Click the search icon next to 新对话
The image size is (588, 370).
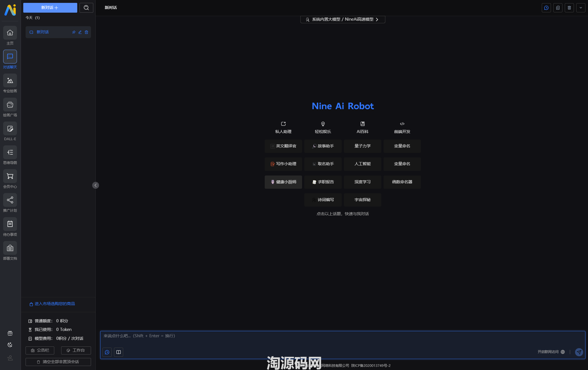pyautogui.click(x=86, y=8)
